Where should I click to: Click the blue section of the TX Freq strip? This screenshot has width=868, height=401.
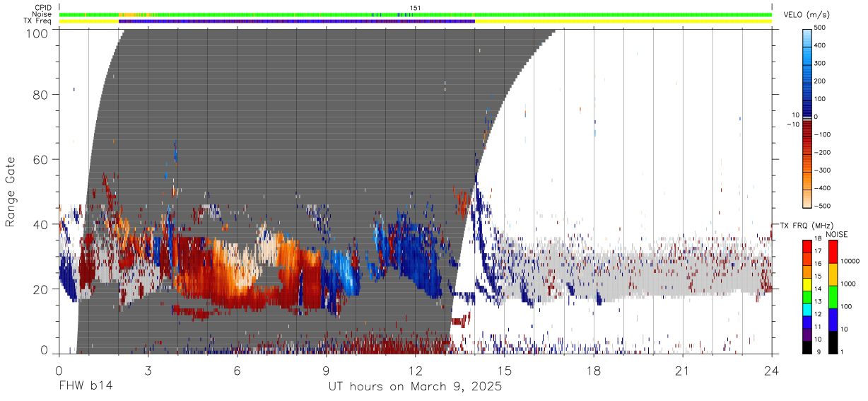pyautogui.click(x=297, y=21)
